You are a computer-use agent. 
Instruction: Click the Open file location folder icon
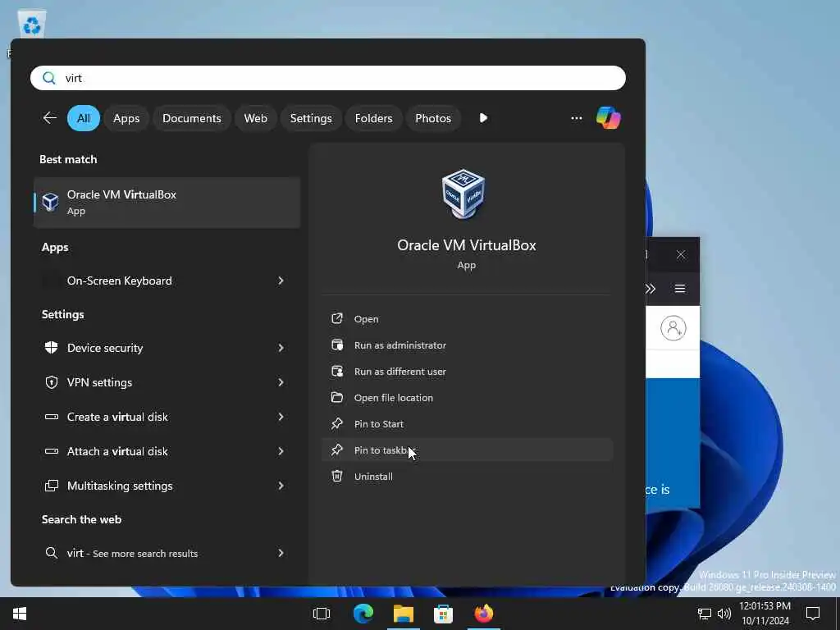pyautogui.click(x=337, y=397)
